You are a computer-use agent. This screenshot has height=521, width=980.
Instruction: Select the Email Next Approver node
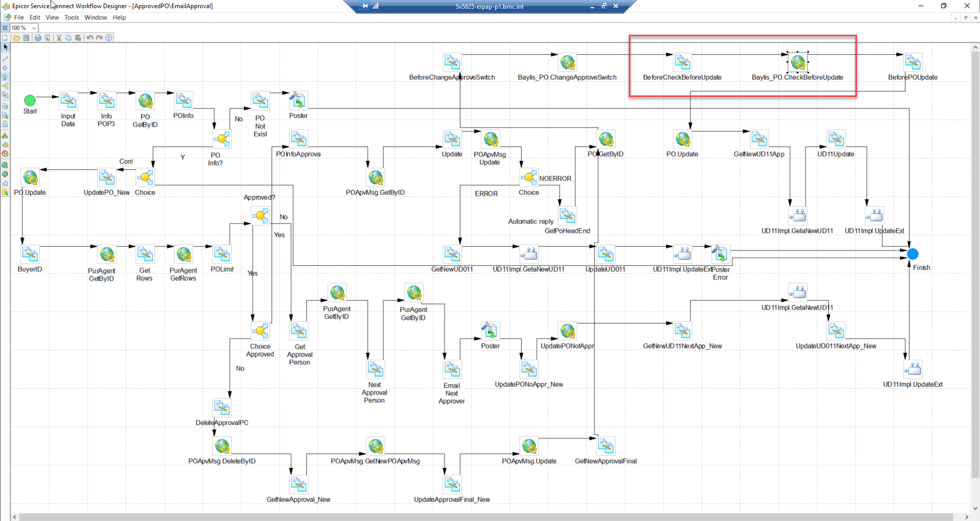pos(452,369)
